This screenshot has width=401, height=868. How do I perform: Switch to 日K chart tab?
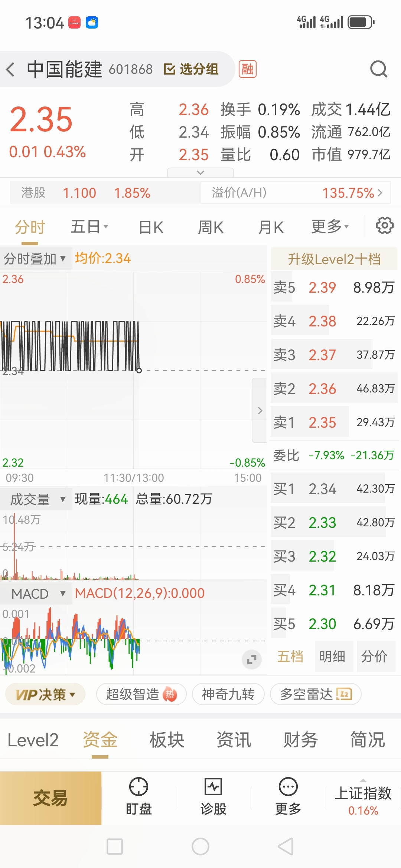[x=151, y=227]
